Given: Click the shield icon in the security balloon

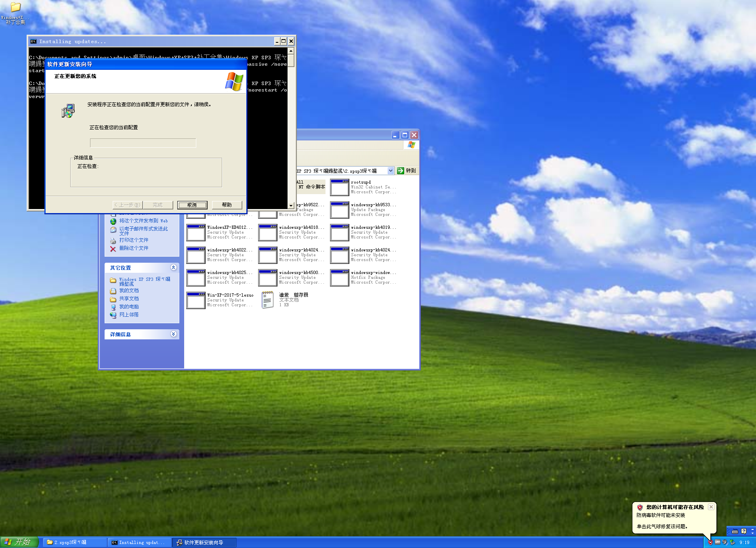Looking at the screenshot, I should 640,507.
